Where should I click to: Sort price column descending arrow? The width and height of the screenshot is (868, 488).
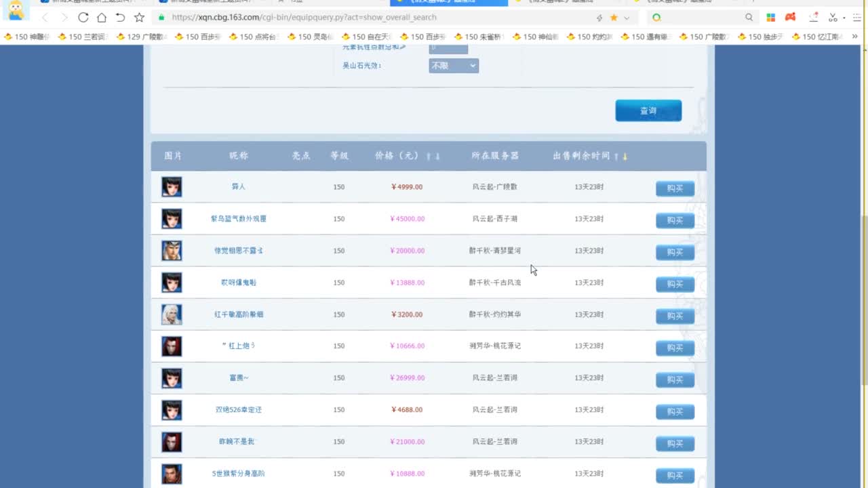click(x=437, y=157)
